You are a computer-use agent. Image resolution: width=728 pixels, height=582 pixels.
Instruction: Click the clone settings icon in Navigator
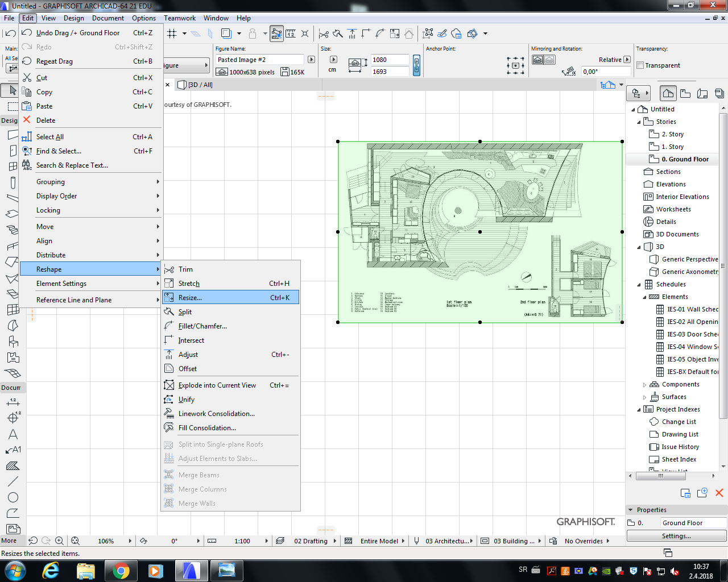(685, 493)
